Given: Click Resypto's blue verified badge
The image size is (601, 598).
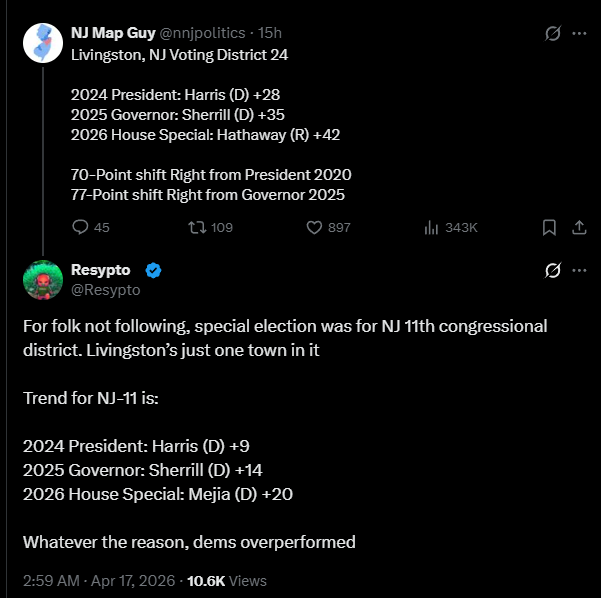Looking at the screenshot, I should pos(154,270).
